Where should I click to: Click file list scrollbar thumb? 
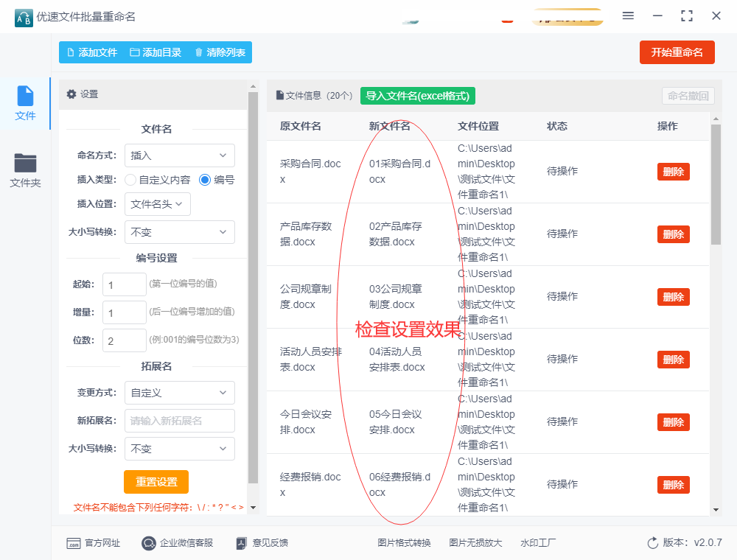point(716,185)
